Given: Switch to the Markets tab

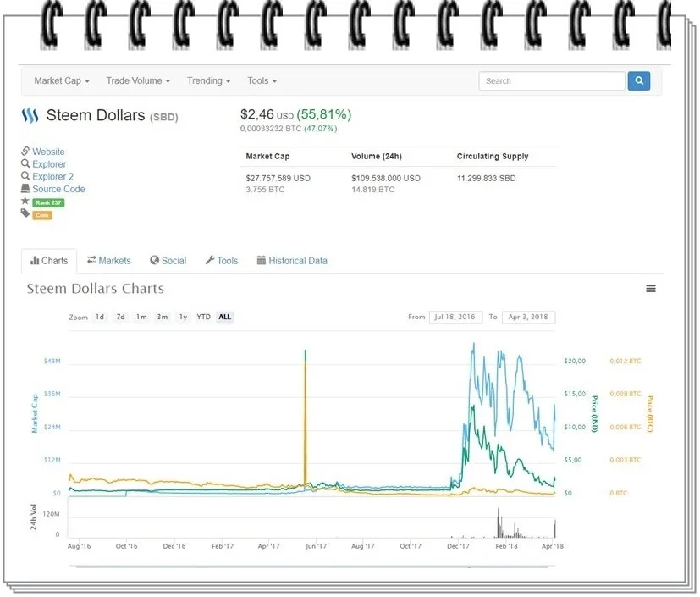Looking at the screenshot, I should click(109, 261).
